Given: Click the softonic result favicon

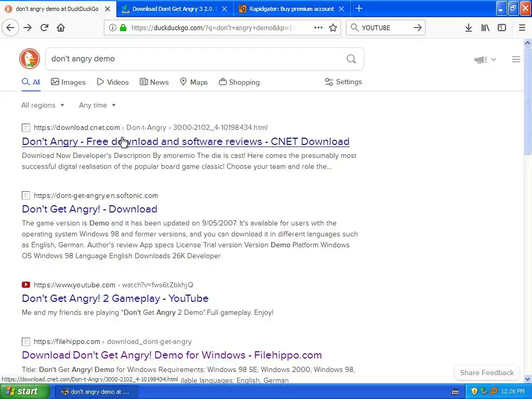Looking at the screenshot, I should coord(26,195).
